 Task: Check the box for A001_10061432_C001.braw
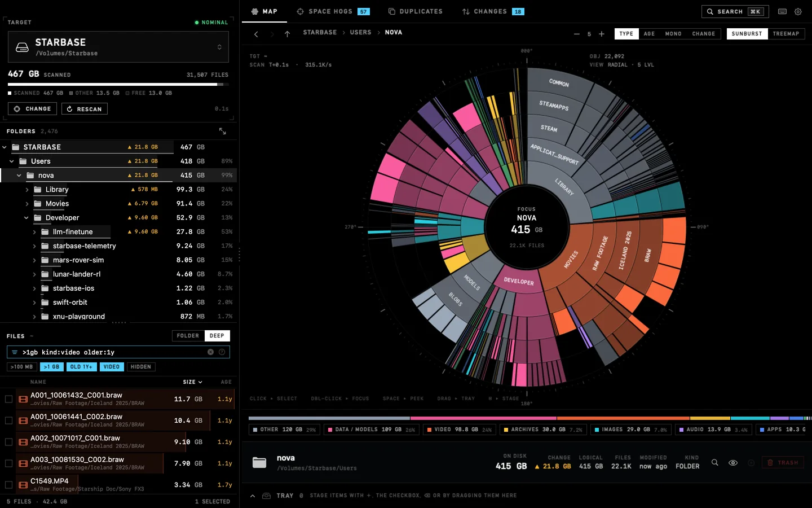[x=8, y=399]
